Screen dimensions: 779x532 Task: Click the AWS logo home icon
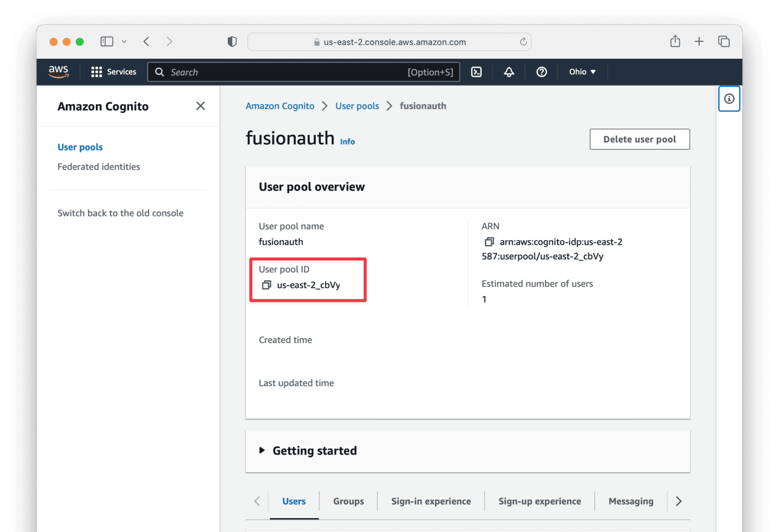pos(58,72)
